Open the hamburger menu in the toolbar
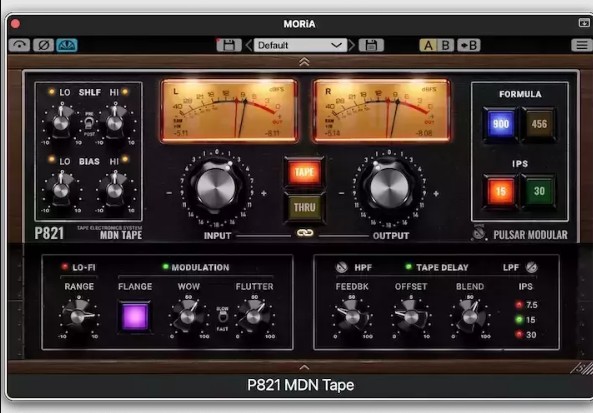The image size is (593, 413). point(582,45)
